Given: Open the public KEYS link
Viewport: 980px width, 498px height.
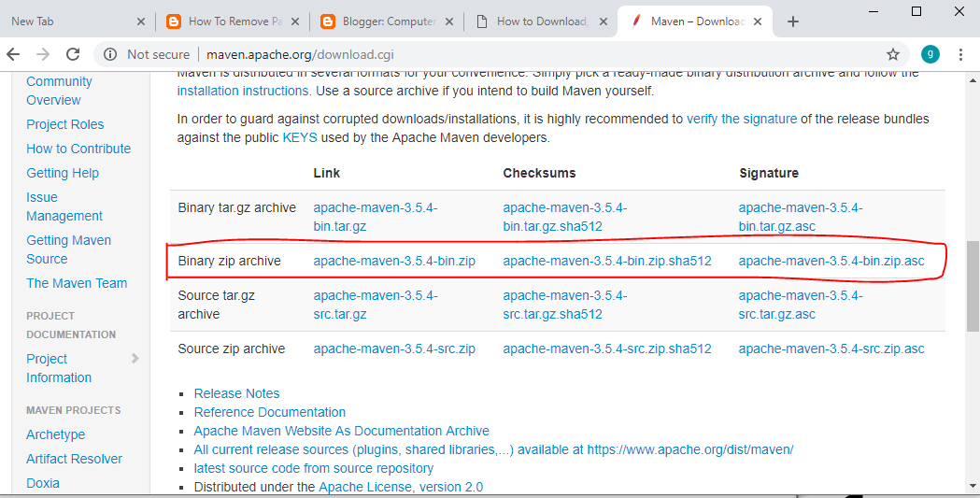Looking at the screenshot, I should tap(300, 137).
